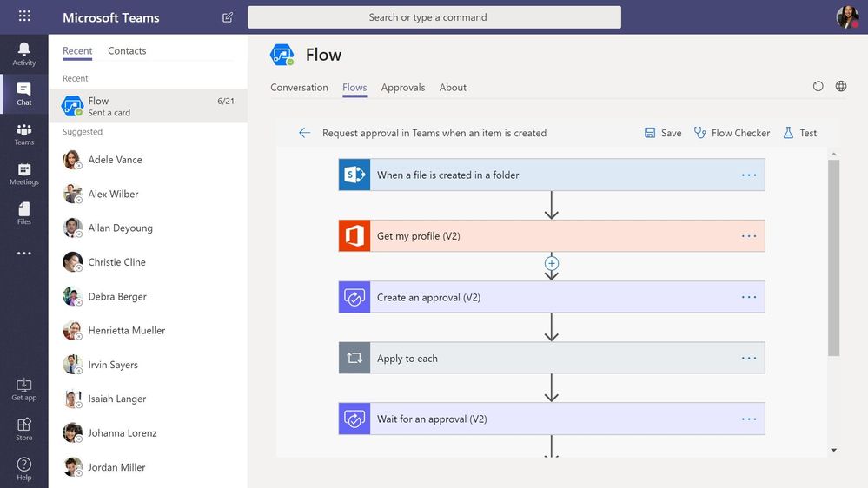Open Activity in left rail
Screen dimensions: 868x488
point(23,54)
